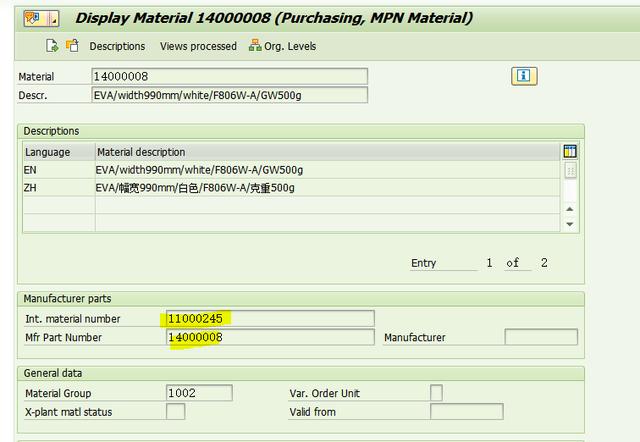Image resolution: width=640 pixels, height=442 pixels.
Task: Open Org. Levels
Action: pyautogui.click(x=282, y=46)
